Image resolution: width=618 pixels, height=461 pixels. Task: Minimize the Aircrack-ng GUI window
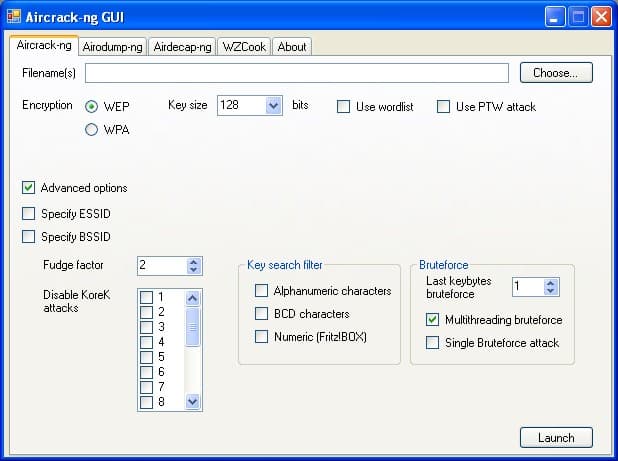tap(555, 17)
